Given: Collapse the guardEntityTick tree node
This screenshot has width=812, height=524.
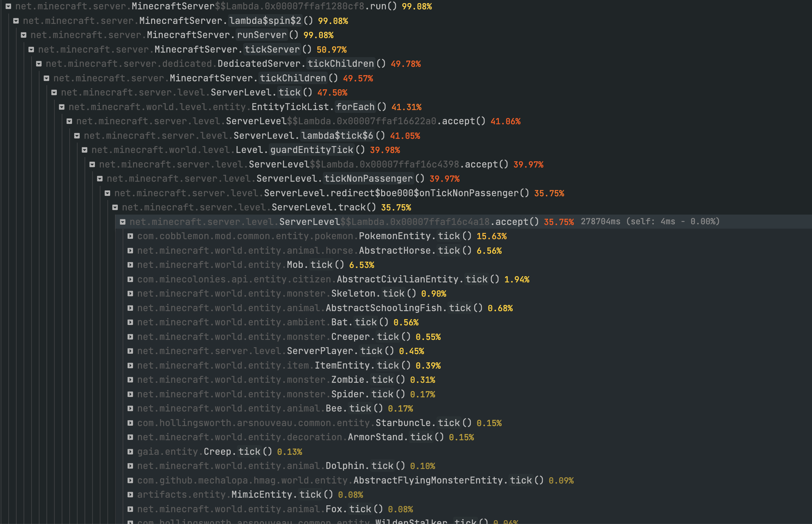Looking at the screenshot, I should [85, 150].
